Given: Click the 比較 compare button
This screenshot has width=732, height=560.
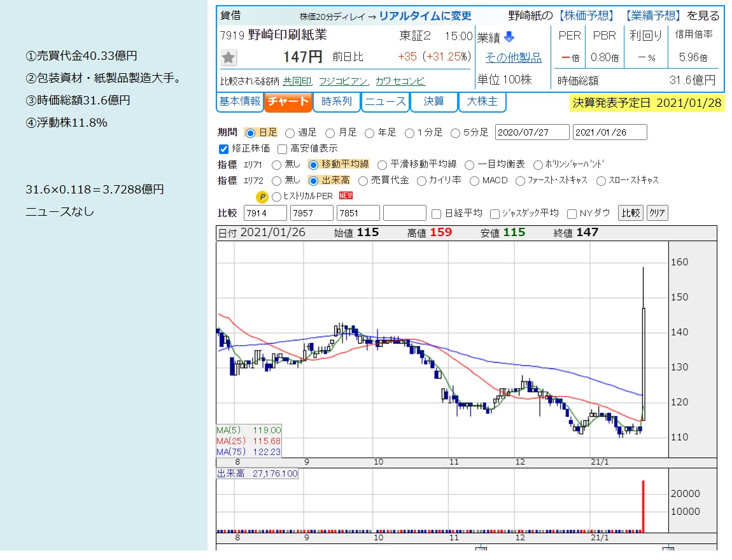Looking at the screenshot, I should (631, 213).
